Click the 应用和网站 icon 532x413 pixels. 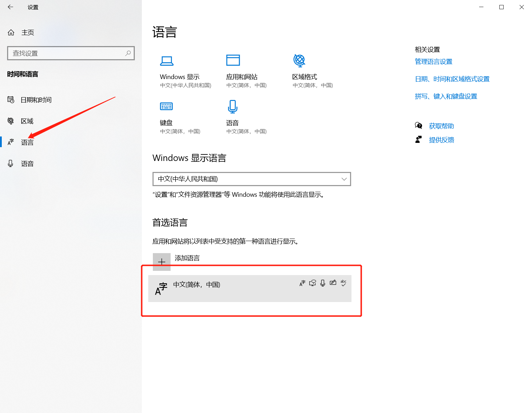[233, 60]
